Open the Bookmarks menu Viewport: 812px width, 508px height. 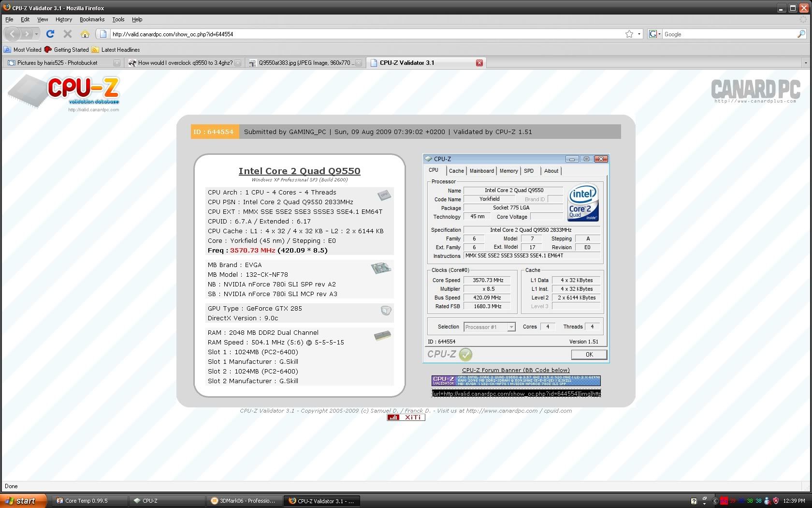(92, 19)
